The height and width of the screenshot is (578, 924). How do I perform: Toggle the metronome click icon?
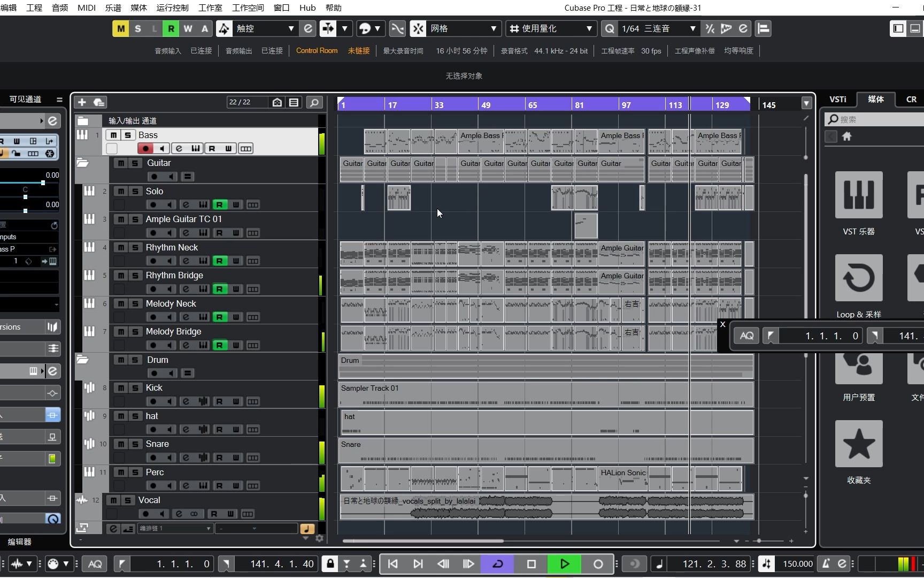pyautogui.click(x=826, y=564)
